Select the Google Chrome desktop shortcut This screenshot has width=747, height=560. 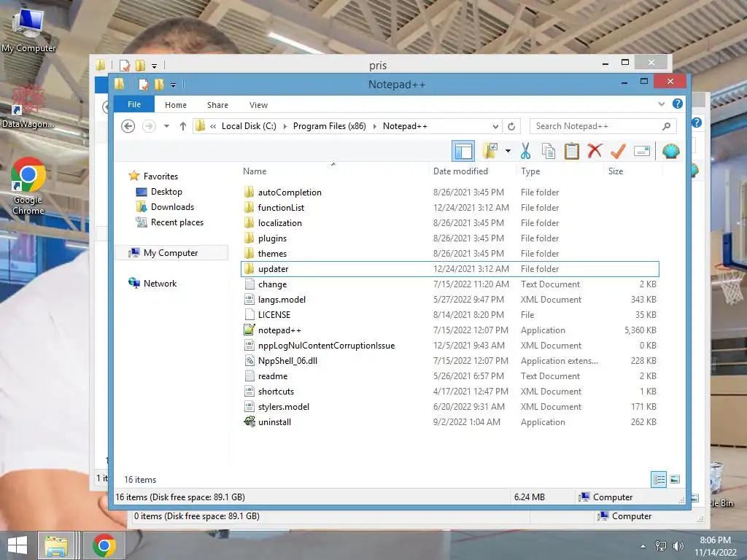coord(28,186)
